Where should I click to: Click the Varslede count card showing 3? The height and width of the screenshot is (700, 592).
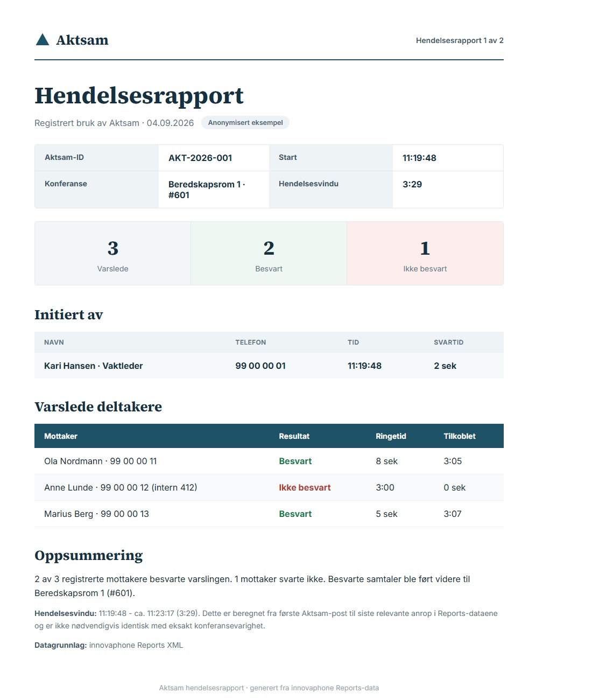113,253
